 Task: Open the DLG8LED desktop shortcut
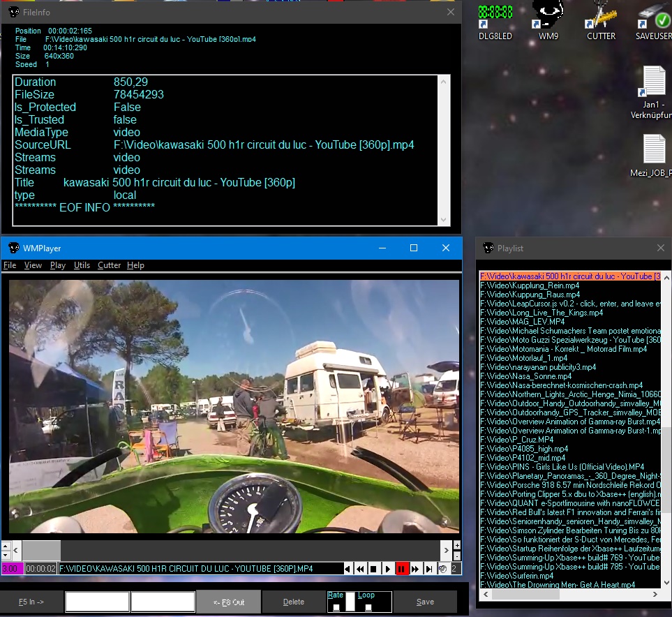click(x=495, y=21)
